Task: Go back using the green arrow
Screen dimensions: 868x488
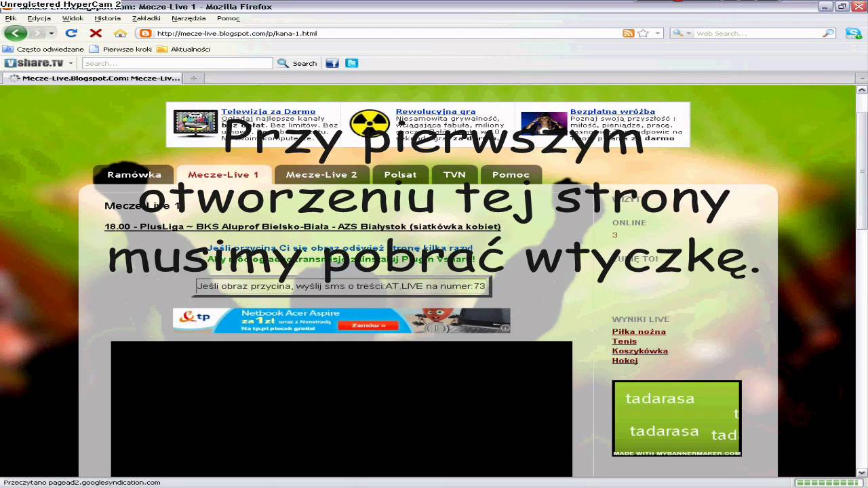Action: 15,33
